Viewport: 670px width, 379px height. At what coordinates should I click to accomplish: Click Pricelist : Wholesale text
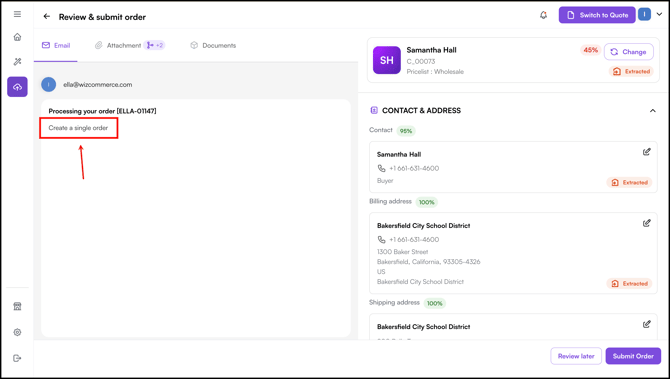click(435, 72)
